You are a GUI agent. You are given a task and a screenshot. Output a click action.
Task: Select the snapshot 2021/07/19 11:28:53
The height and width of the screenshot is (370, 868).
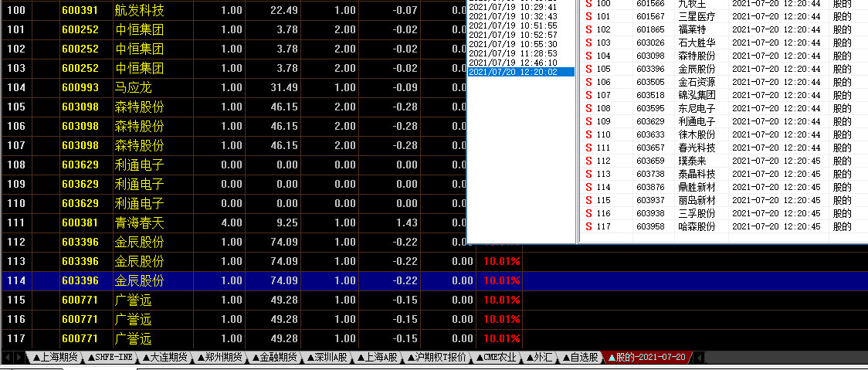coord(513,53)
